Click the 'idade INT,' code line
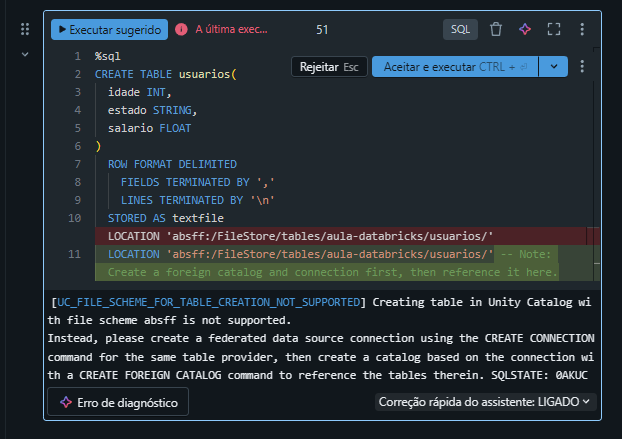622x439 pixels. point(139,92)
